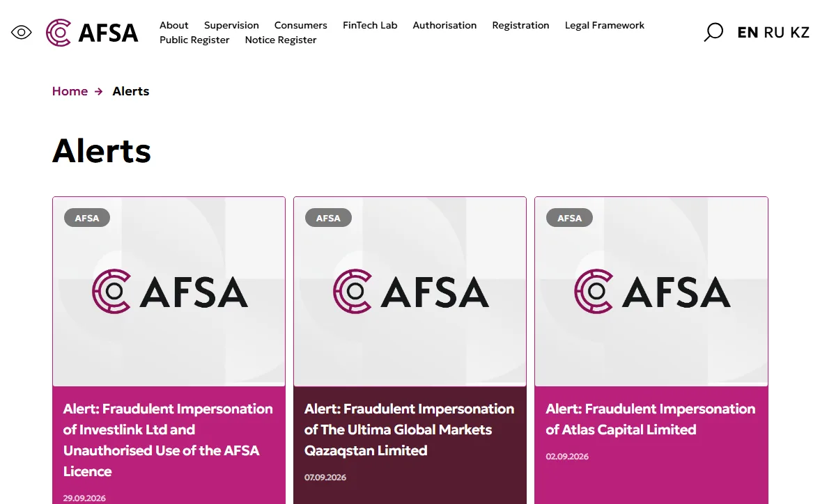Open the FinTech Lab menu
This screenshot has width=820, height=504.
(x=370, y=25)
